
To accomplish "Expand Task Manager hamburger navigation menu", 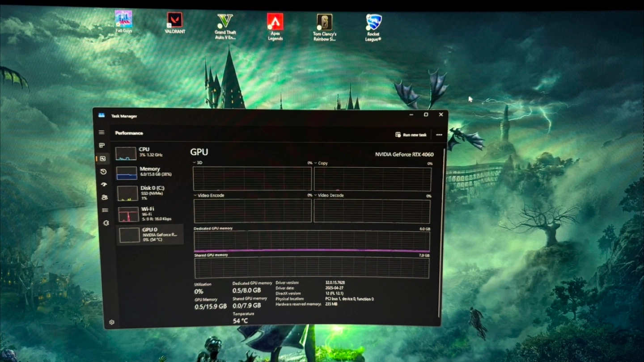I will (102, 132).
